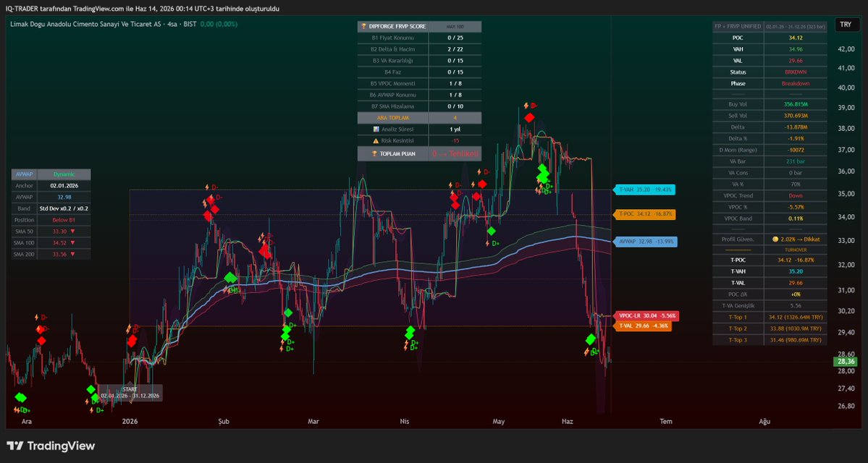Click the Sell Vol value 370.693M
Screen dimensions: 868x463
(795, 116)
